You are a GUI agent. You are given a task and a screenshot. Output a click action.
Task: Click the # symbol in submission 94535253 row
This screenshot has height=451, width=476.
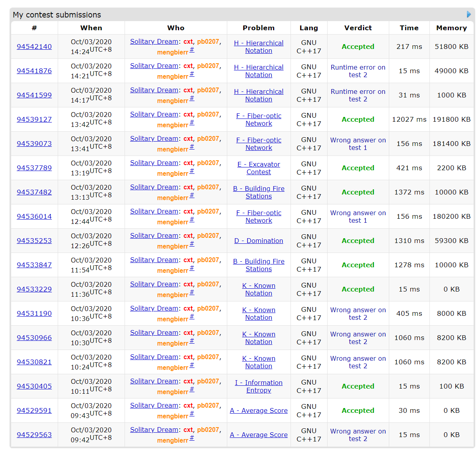pyautogui.click(x=192, y=244)
